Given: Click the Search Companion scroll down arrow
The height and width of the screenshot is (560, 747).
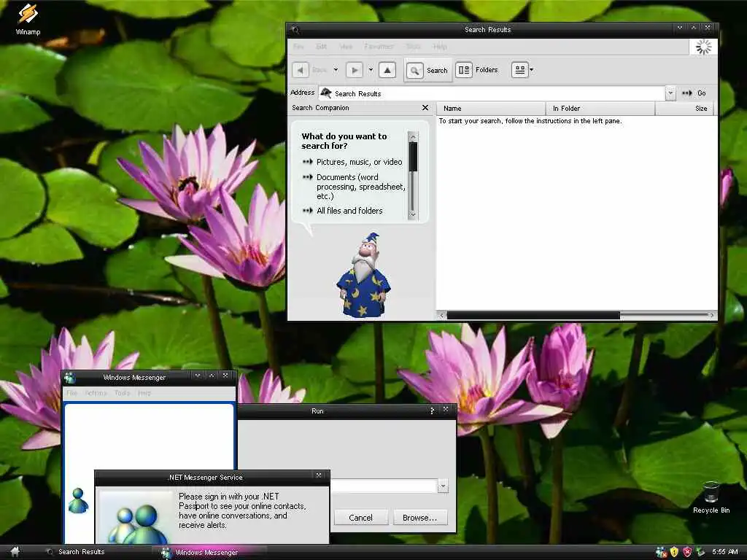Looking at the screenshot, I should click(x=413, y=215).
